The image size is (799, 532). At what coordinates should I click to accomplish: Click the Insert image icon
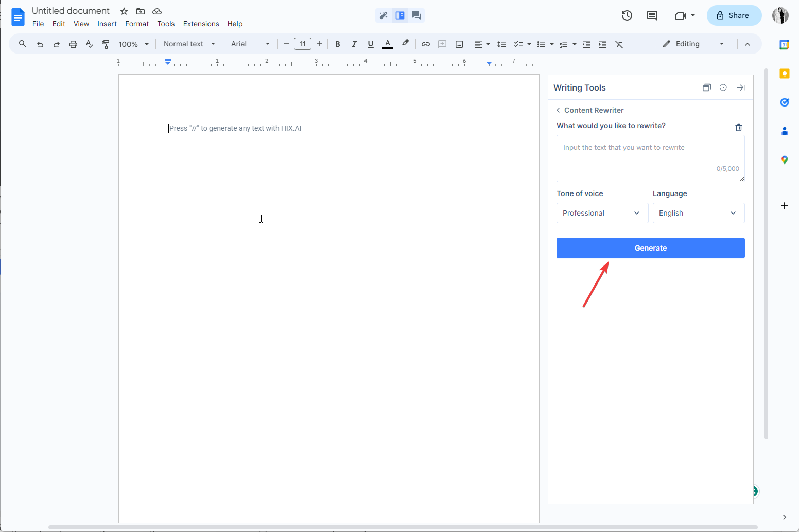click(x=459, y=44)
